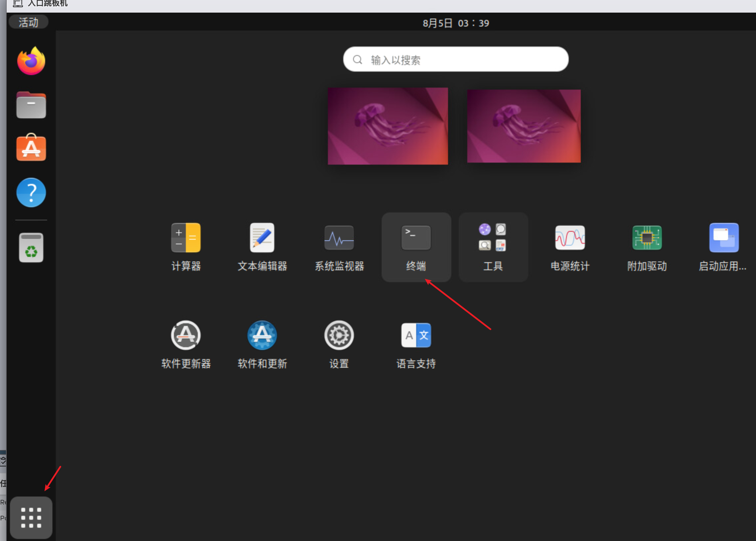Open the Trash in dock

(x=31, y=248)
